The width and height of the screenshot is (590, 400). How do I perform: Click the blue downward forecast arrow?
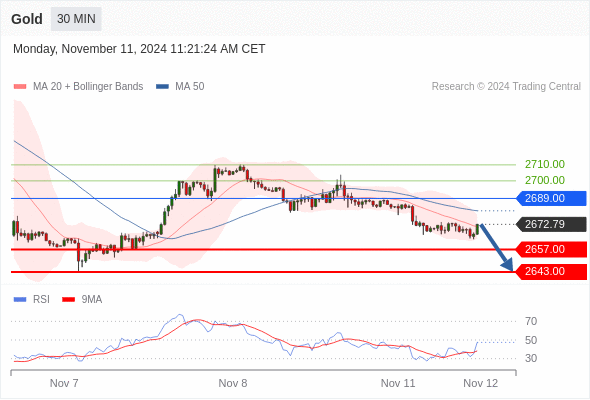[x=497, y=248]
